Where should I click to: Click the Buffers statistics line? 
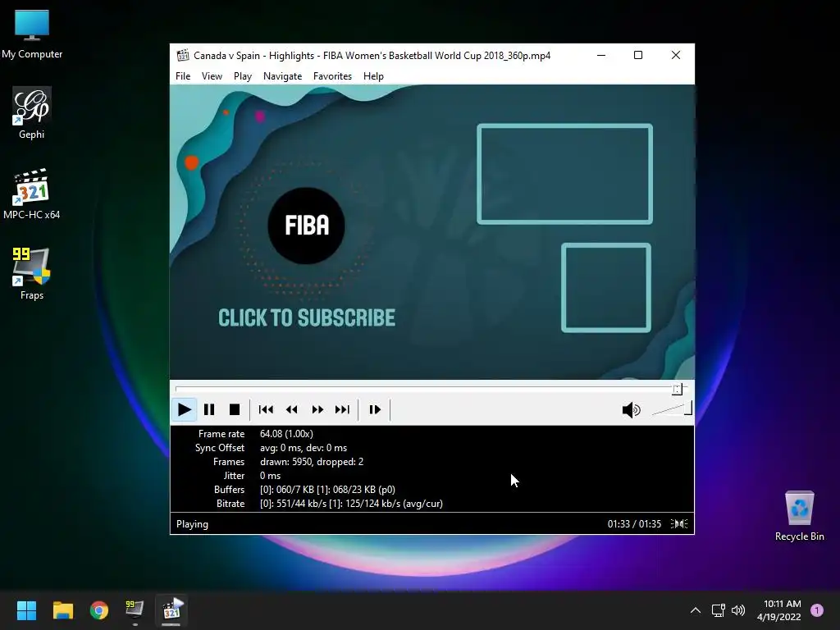point(327,490)
